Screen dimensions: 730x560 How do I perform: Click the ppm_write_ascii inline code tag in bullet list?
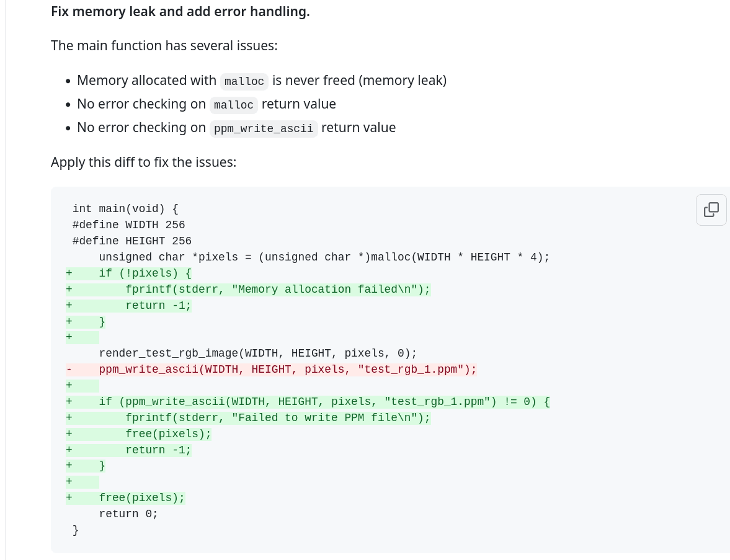pyautogui.click(x=263, y=128)
